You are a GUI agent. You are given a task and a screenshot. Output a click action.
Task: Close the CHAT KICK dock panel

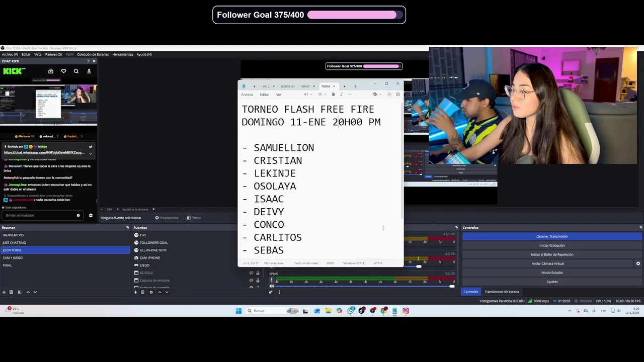point(94,61)
